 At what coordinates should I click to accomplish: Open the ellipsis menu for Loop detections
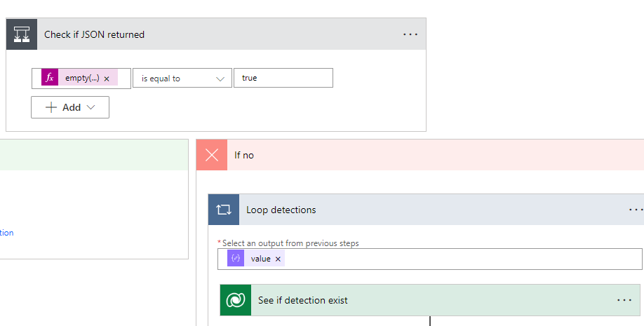tap(635, 210)
